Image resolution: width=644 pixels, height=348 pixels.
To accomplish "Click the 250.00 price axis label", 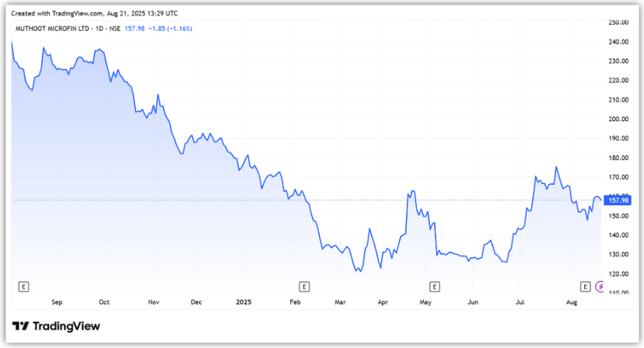I will 618,23.
